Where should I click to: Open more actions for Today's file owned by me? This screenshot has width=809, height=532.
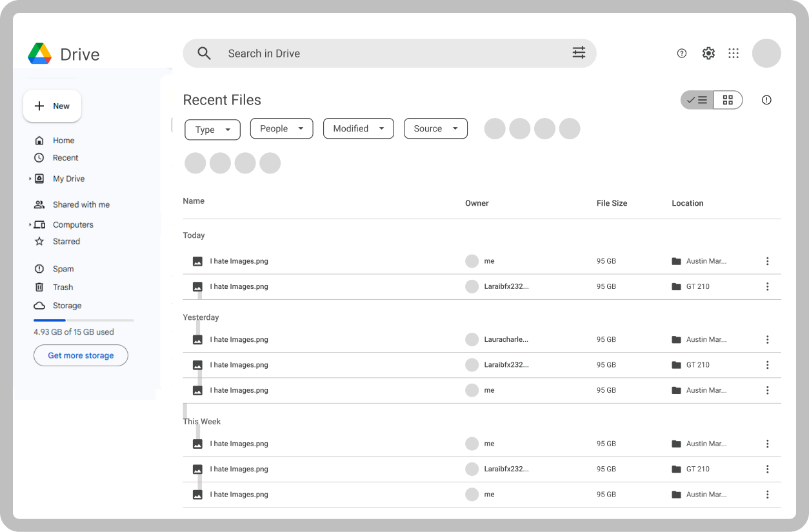[x=767, y=261]
